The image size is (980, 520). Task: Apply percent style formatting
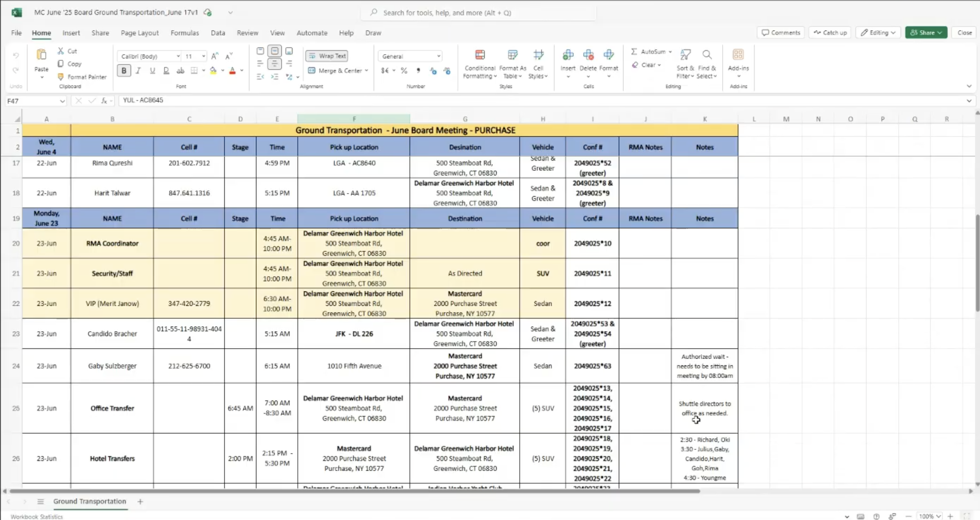point(404,70)
